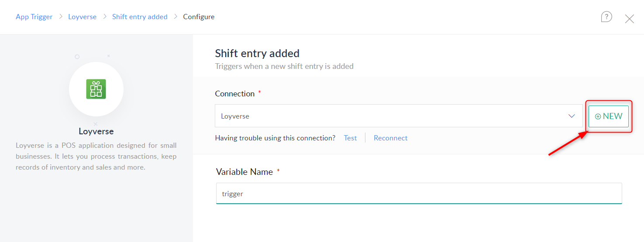The image size is (644, 242).
Task: Click the Shift entry added heading
Action: tap(257, 54)
